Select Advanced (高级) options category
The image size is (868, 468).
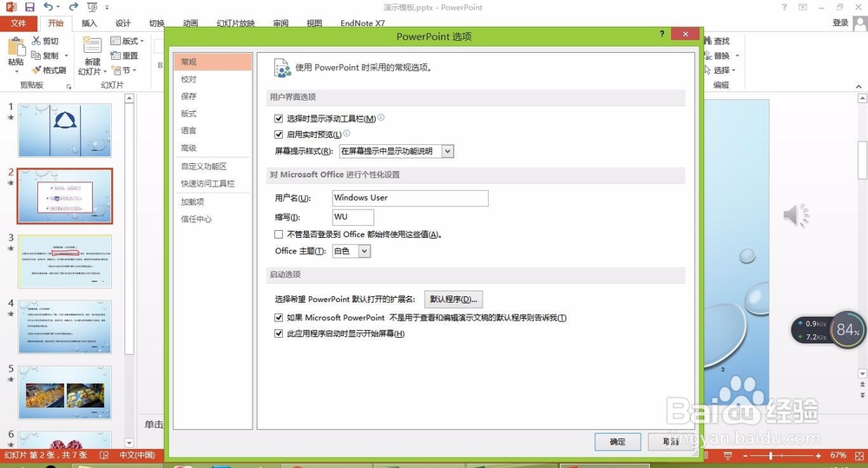tap(214, 148)
